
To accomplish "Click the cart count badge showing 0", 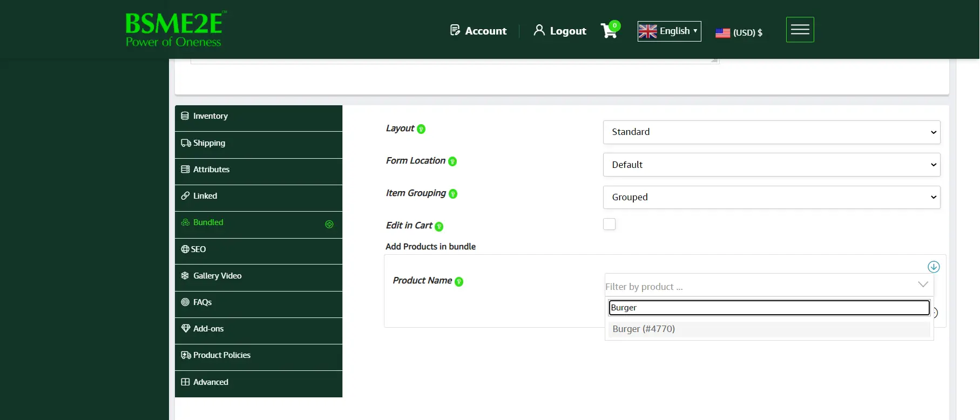I will click(x=614, y=25).
